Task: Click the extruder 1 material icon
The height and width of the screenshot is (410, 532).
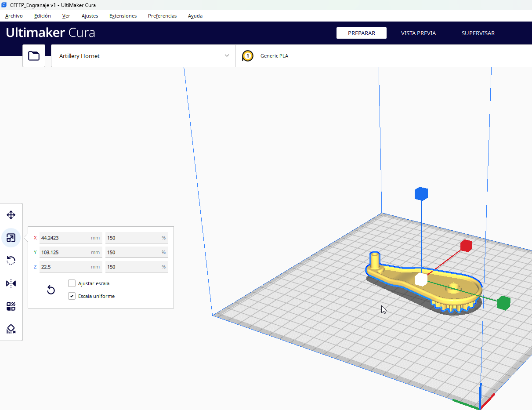Action: pyautogui.click(x=248, y=56)
